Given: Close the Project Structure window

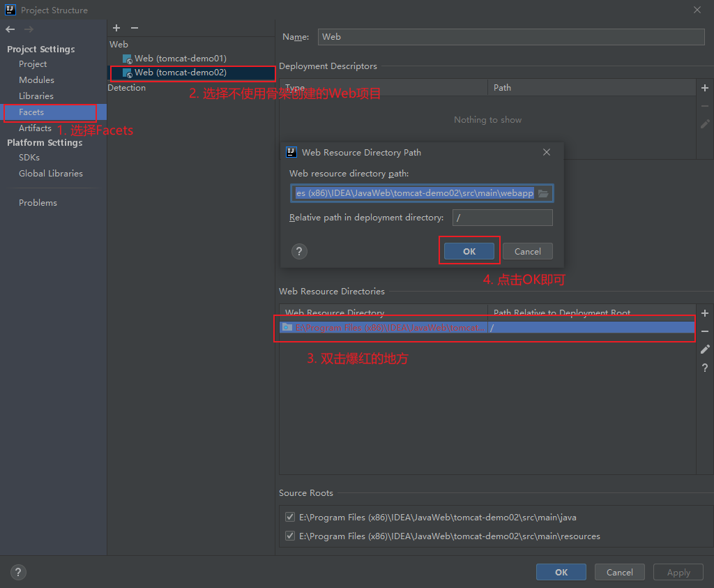Looking at the screenshot, I should (697, 10).
